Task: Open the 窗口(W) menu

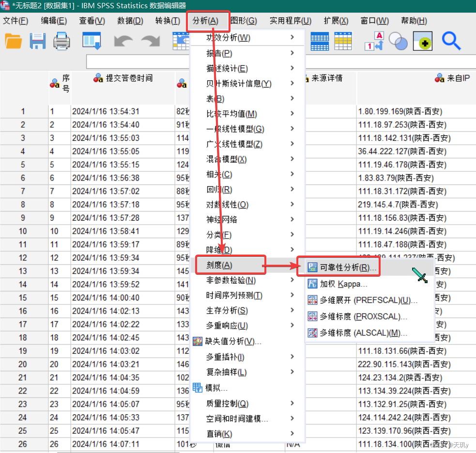Action: (374, 21)
